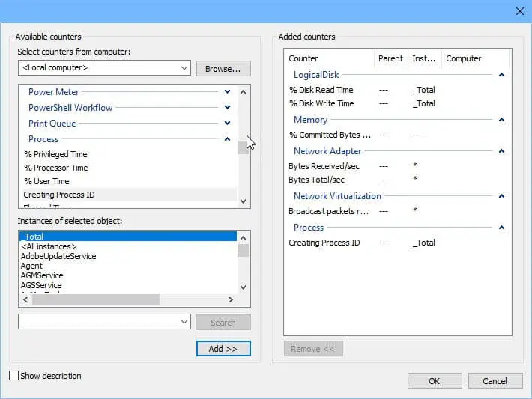
Task: Click the PowerShell Workflow group label
Action: click(x=70, y=108)
